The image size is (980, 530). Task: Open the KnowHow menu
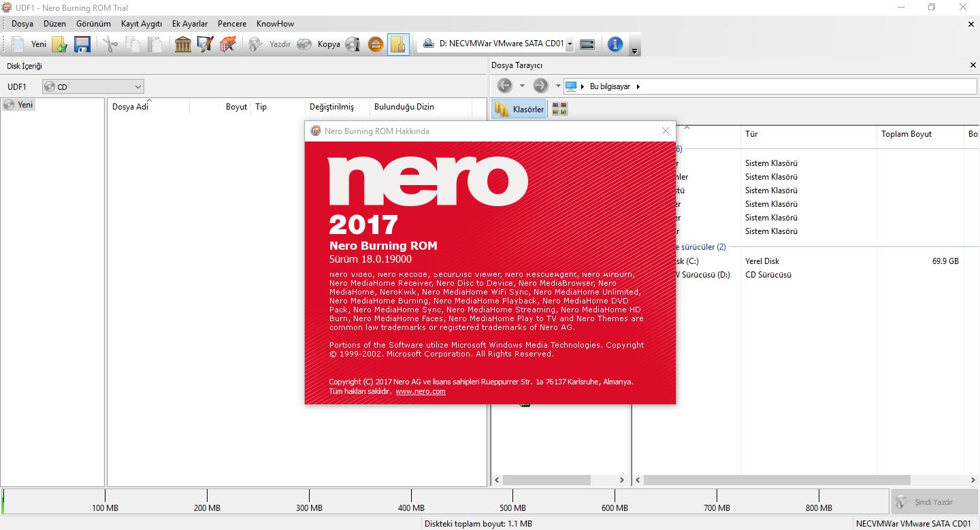pos(275,24)
